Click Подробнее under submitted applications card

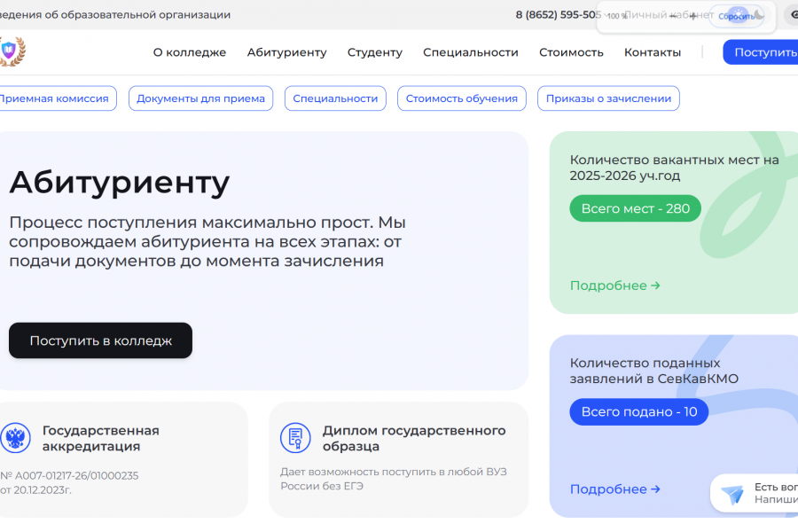[615, 489]
